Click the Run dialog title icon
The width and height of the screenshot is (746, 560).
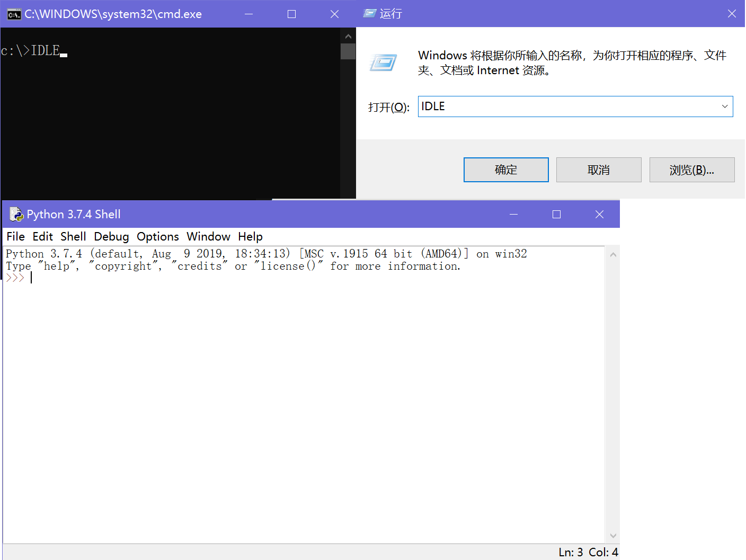[x=370, y=14]
